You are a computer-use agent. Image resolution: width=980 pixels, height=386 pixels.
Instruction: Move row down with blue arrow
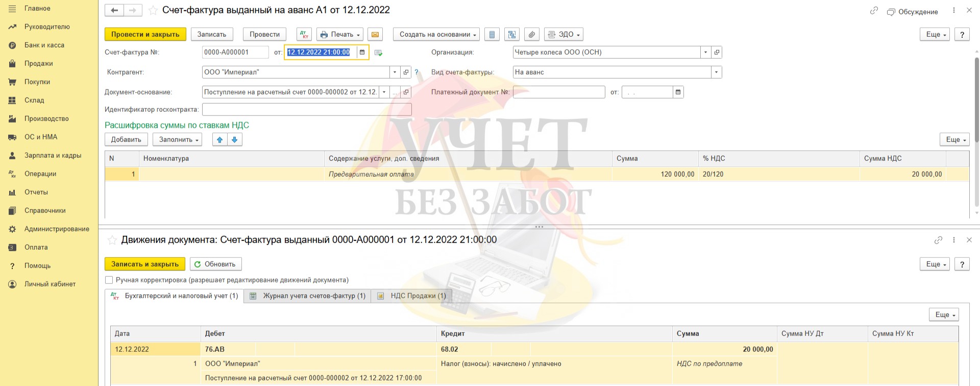235,139
